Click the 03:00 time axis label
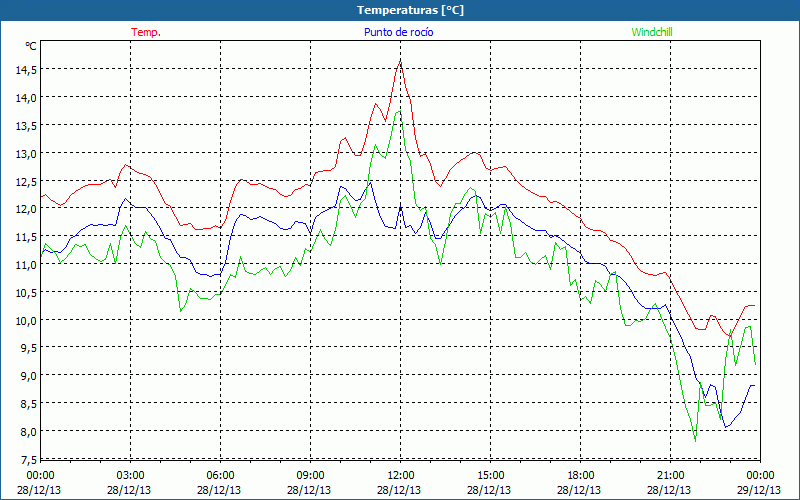 pos(131,475)
